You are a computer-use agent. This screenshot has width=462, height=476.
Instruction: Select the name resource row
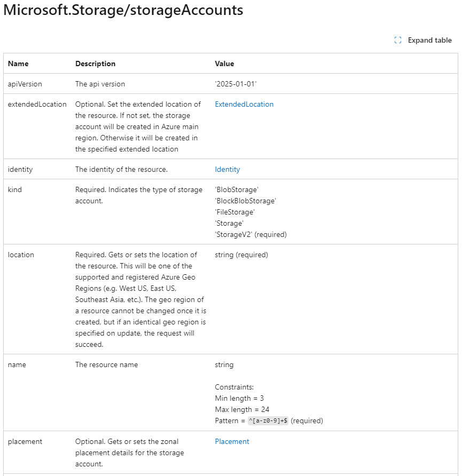point(17,364)
